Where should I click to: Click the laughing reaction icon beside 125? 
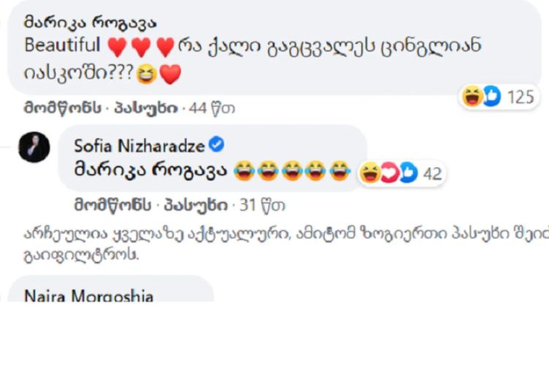(472, 96)
